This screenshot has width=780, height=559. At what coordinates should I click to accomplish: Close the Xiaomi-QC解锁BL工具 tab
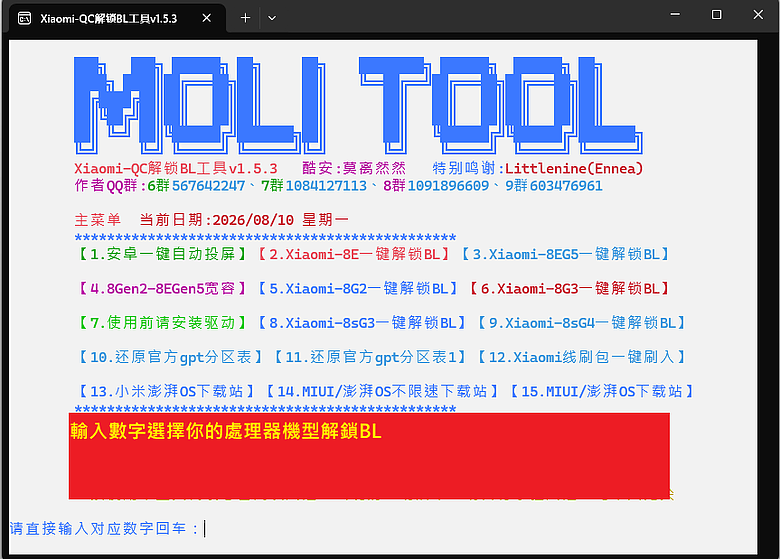[207, 18]
